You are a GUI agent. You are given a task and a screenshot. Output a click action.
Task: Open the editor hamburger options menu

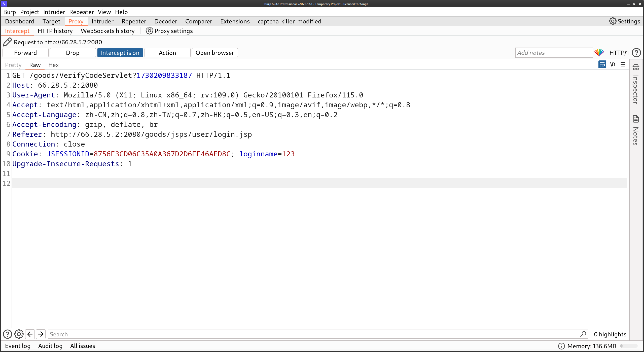click(623, 64)
